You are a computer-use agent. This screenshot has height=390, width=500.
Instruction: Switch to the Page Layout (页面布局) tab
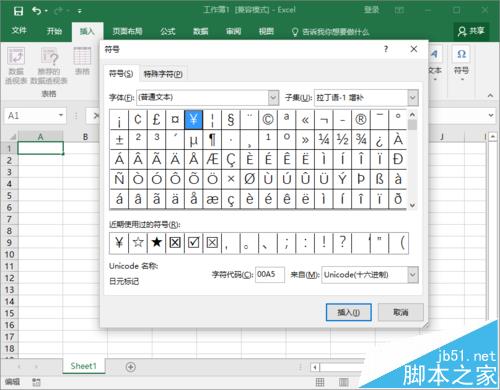tap(127, 31)
